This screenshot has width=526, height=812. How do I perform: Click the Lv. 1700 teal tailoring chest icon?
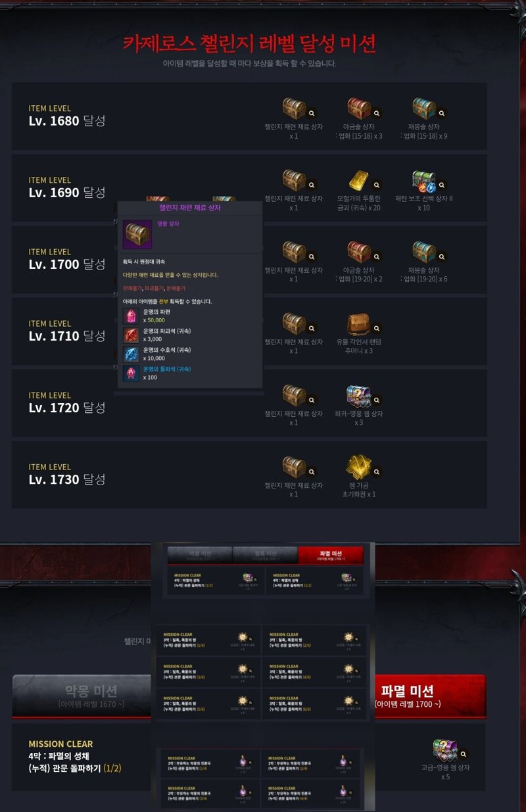pyautogui.click(x=424, y=252)
